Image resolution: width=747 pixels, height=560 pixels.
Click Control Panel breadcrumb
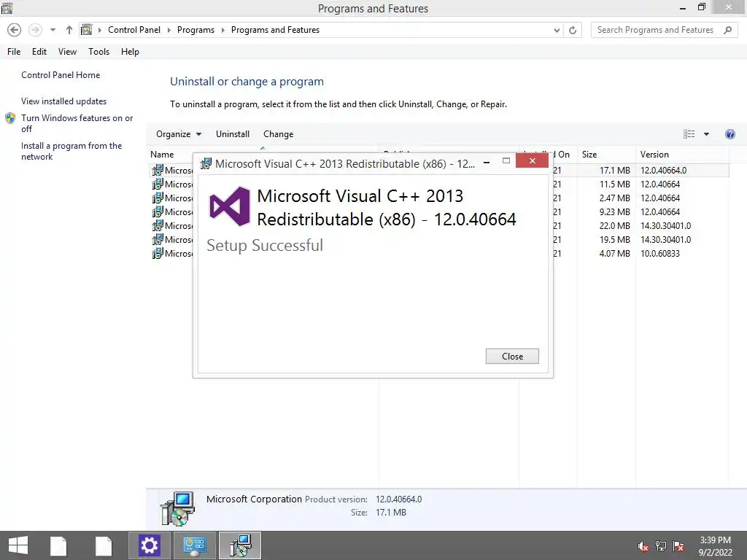pyautogui.click(x=134, y=29)
